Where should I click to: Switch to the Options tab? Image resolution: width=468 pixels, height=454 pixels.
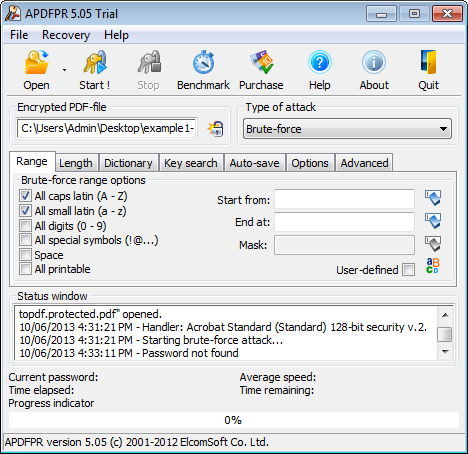[310, 163]
